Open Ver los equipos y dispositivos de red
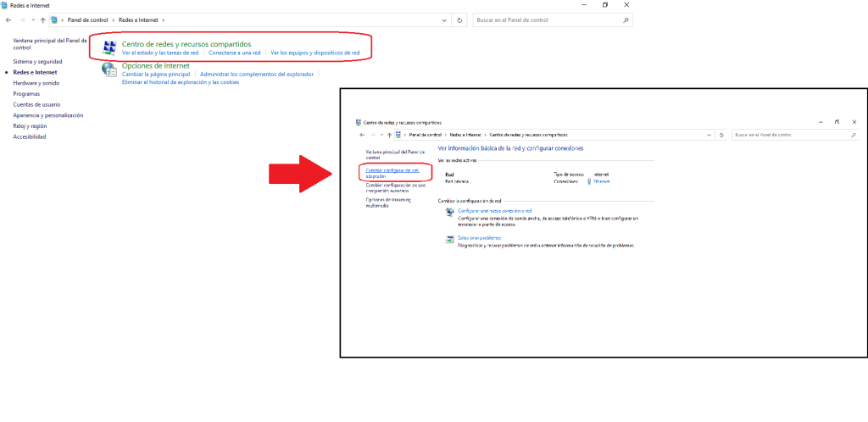This screenshot has height=422, width=868. click(314, 53)
